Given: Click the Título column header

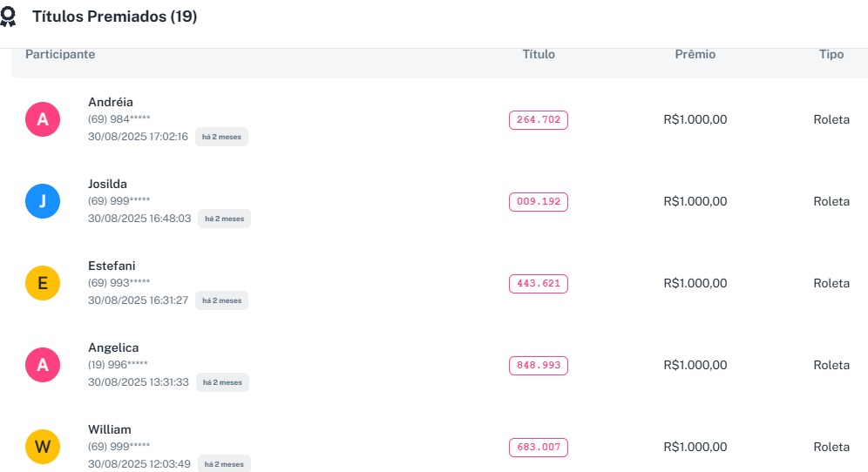Looking at the screenshot, I should tap(539, 54).
